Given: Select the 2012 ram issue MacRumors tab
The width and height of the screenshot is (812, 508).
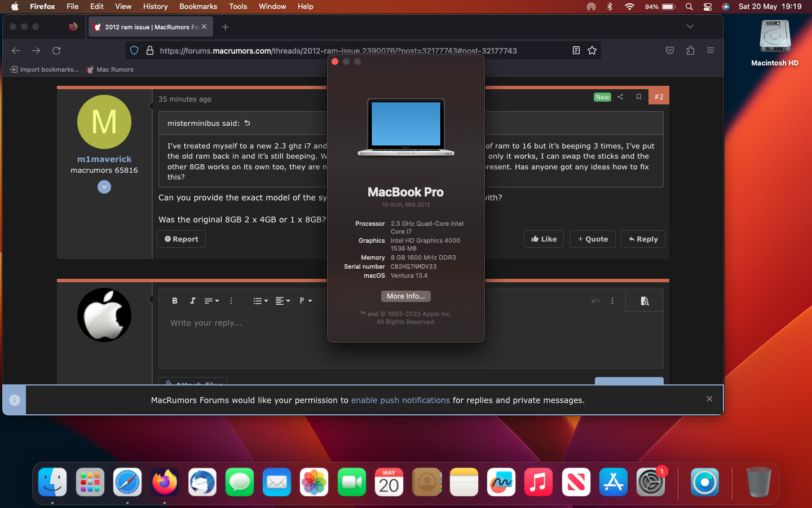Looking at the screenshot, I should (150, 27).
